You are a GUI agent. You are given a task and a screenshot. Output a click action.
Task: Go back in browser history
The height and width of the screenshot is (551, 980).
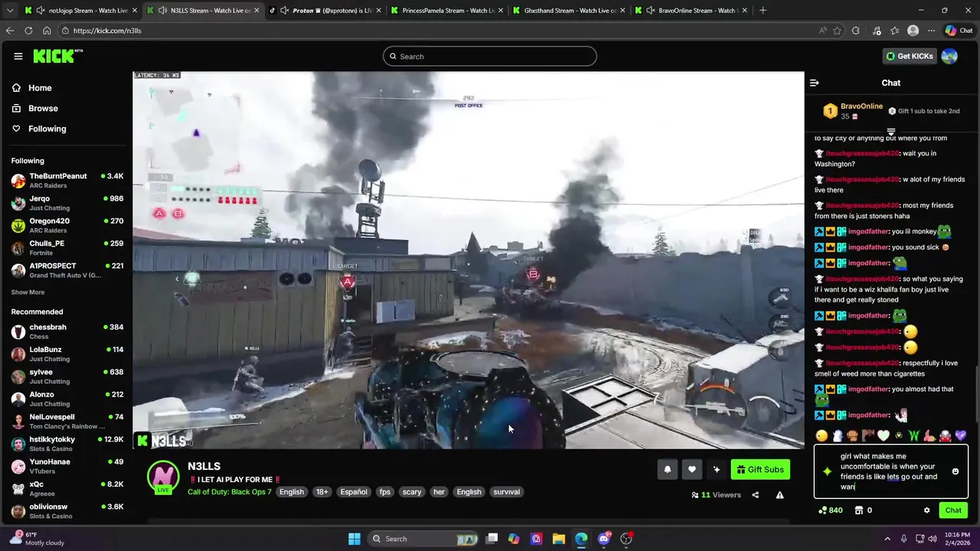10,31
